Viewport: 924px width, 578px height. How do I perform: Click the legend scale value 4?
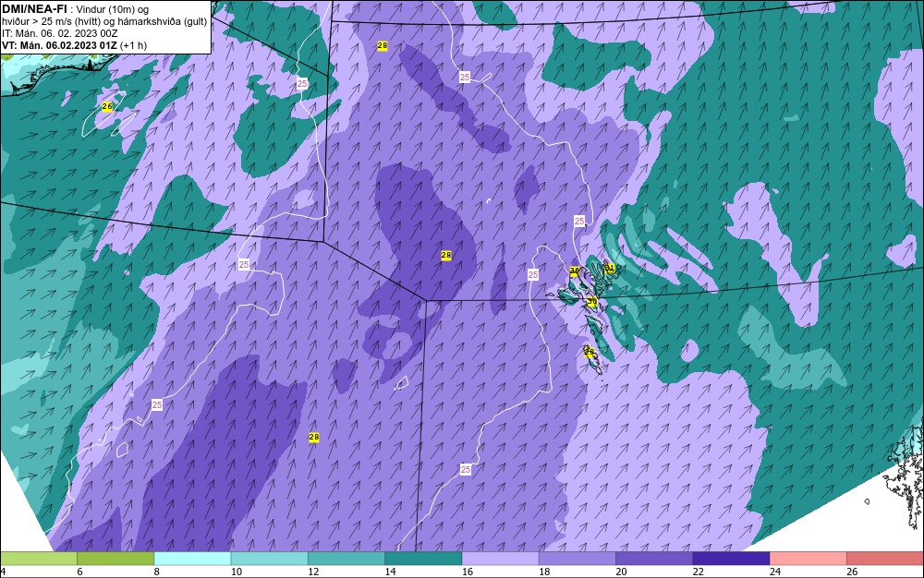[3, 572]
